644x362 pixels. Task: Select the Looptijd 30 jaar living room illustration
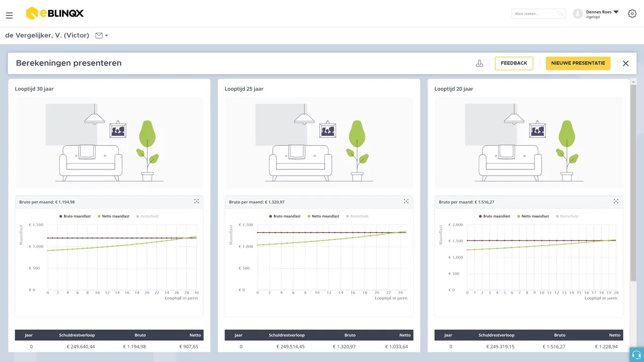point(109,142)
